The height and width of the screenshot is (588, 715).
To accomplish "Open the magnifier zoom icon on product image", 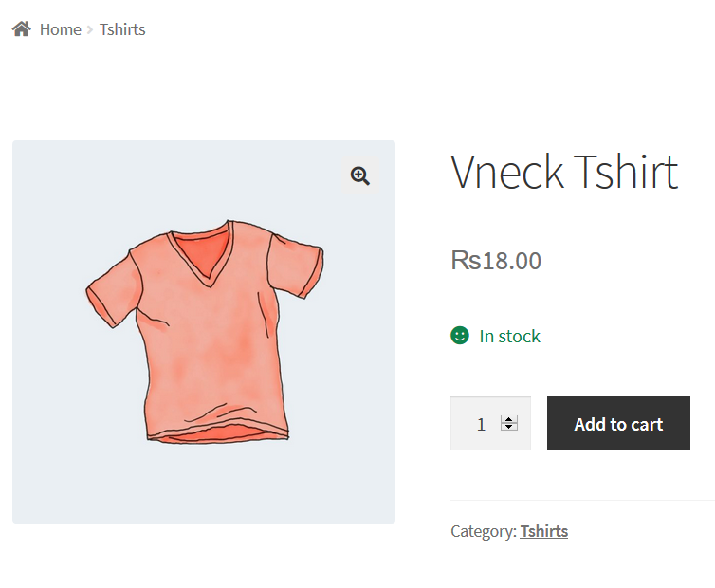I will (359, 175).
